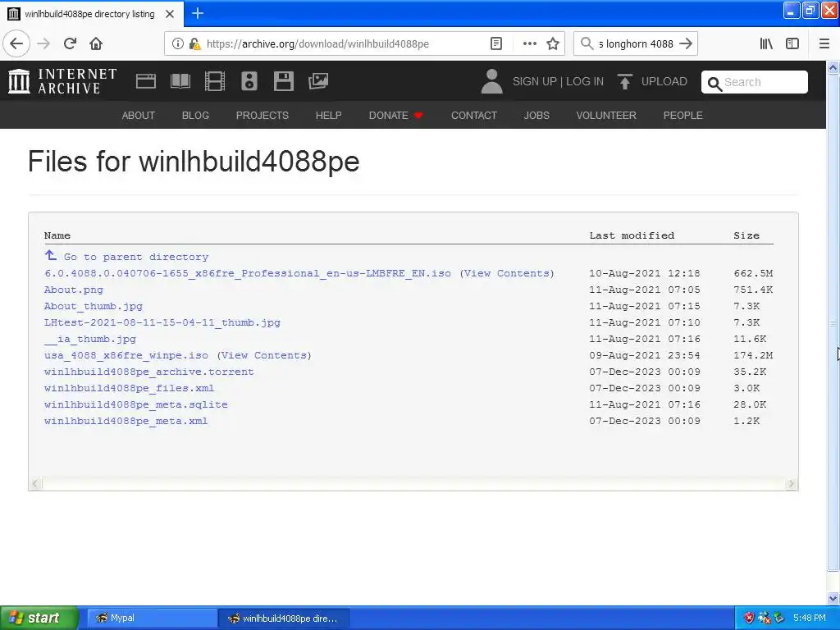Bookmark this page with the star icon

click(x=553, y=44)
